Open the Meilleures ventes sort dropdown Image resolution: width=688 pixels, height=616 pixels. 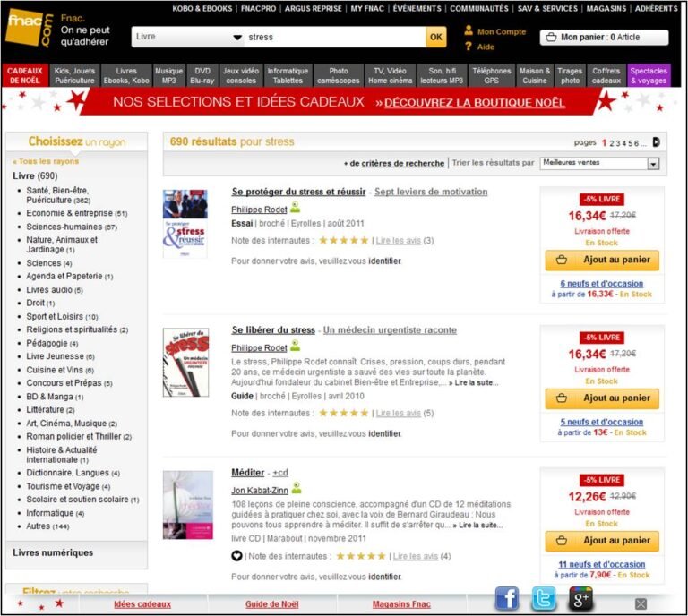coord(599,163)
